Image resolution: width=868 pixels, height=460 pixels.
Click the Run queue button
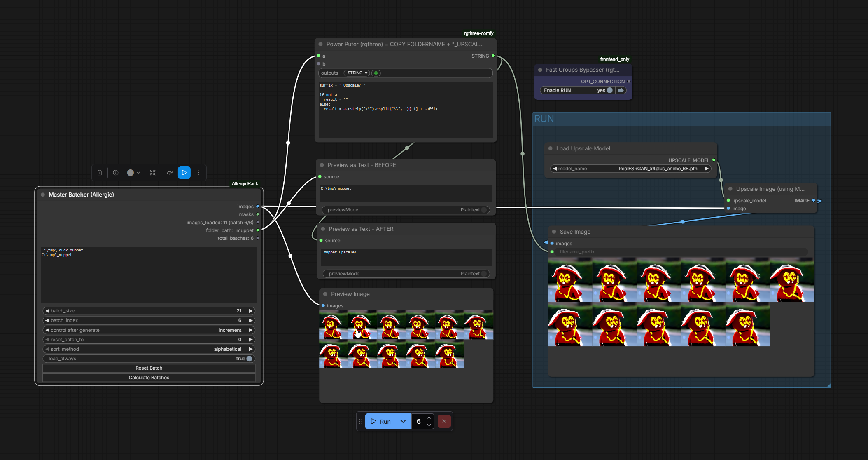(x=381, y=421)
